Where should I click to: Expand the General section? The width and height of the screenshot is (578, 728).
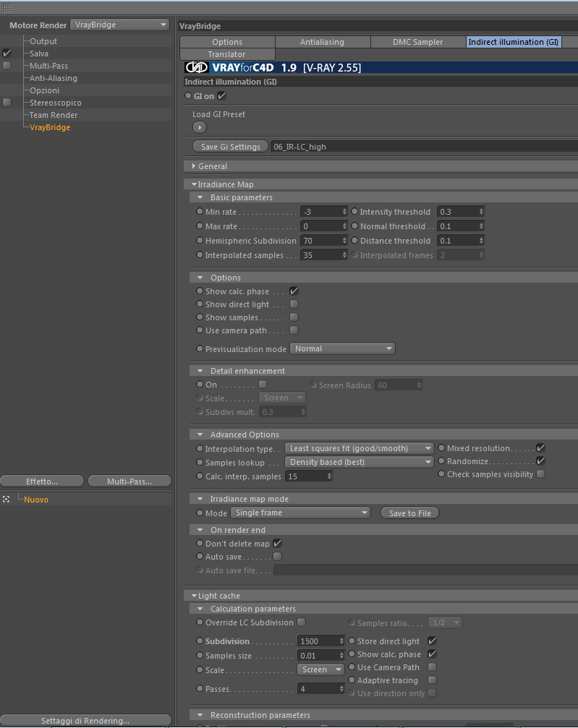194,166
